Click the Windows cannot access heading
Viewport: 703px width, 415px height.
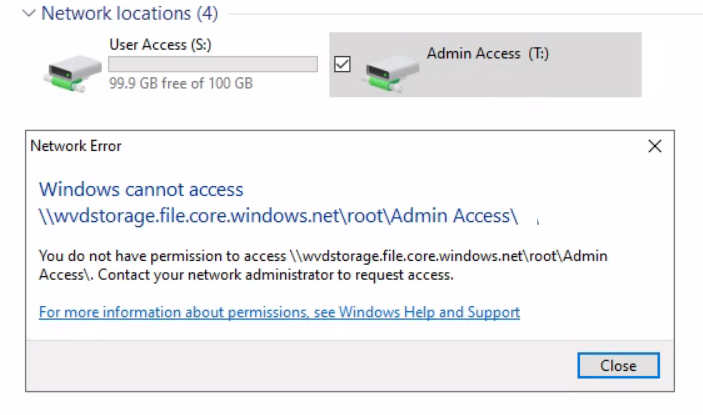point(141,190)
